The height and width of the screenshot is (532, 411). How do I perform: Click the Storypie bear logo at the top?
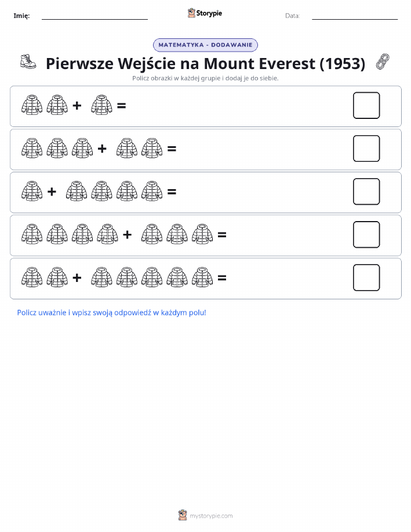(x=192, y=13)
